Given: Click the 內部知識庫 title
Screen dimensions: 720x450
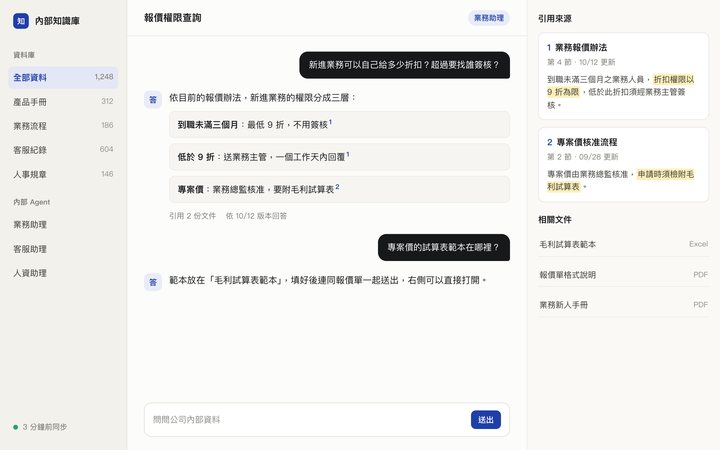Looking at the screenshot, I should [57, 21].
